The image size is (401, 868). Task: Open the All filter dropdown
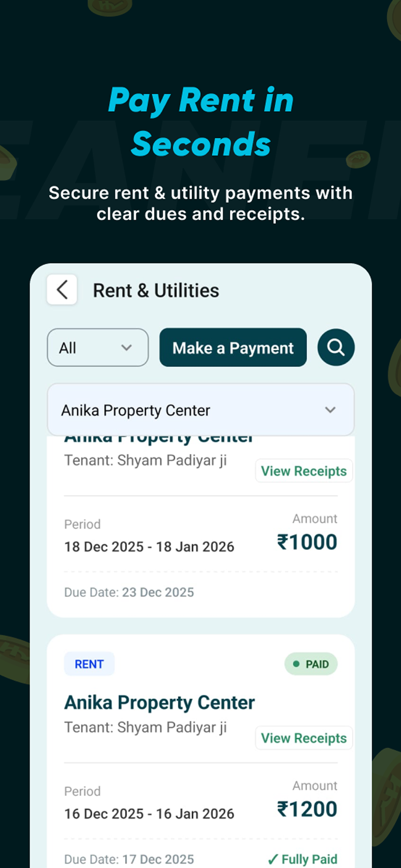point(98,347)
